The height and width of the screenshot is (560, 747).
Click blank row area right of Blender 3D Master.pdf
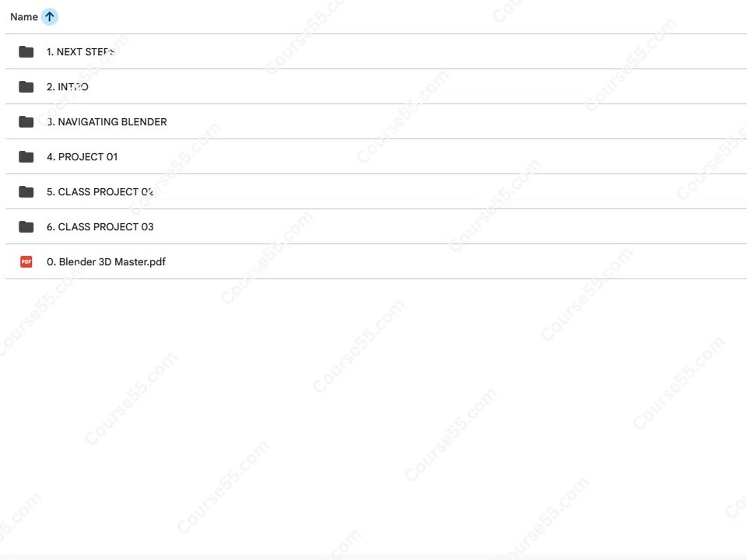click(x=453, y=261)
